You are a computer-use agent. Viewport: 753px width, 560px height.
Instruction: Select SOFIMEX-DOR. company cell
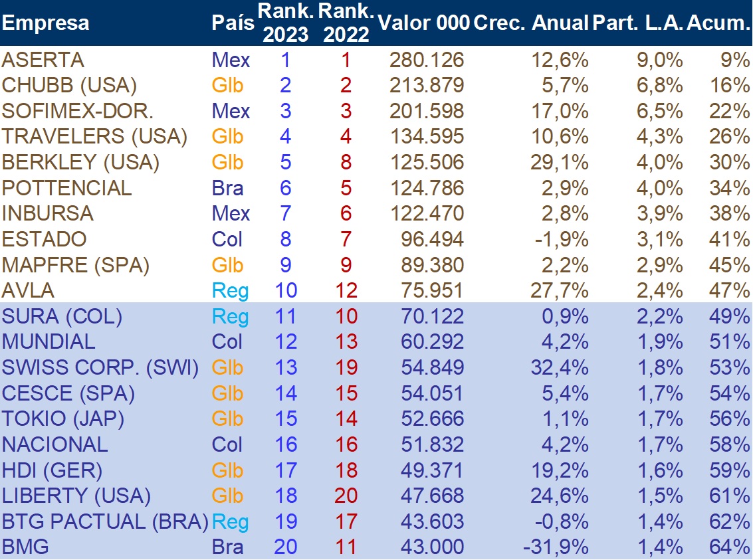77,111
